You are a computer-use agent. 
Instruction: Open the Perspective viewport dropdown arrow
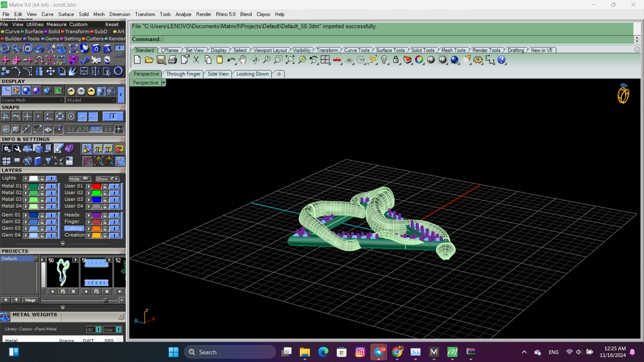164,83
